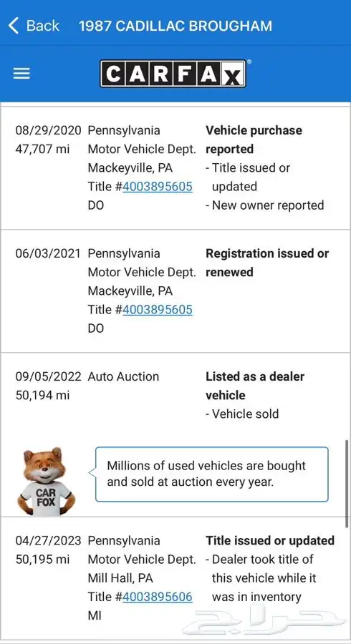This screenshot has width=351, height=644.
Task: Select the Vehicle purchase reported heading
Action: 254,140
